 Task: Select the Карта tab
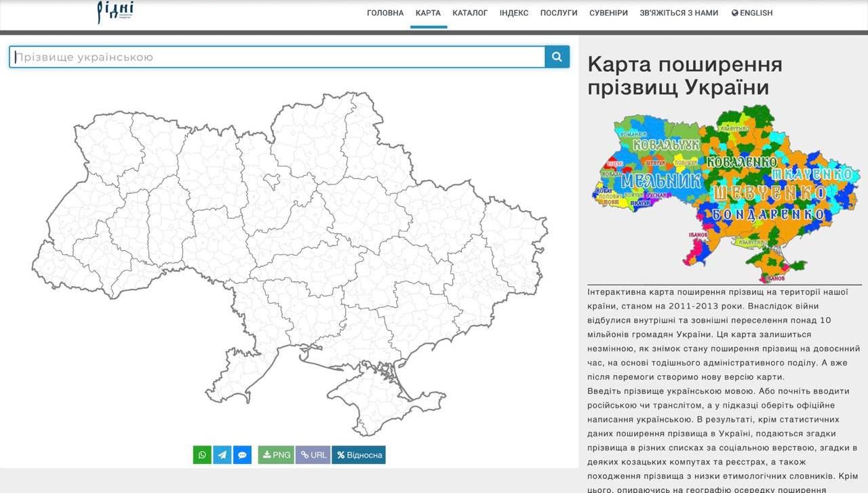428,13
